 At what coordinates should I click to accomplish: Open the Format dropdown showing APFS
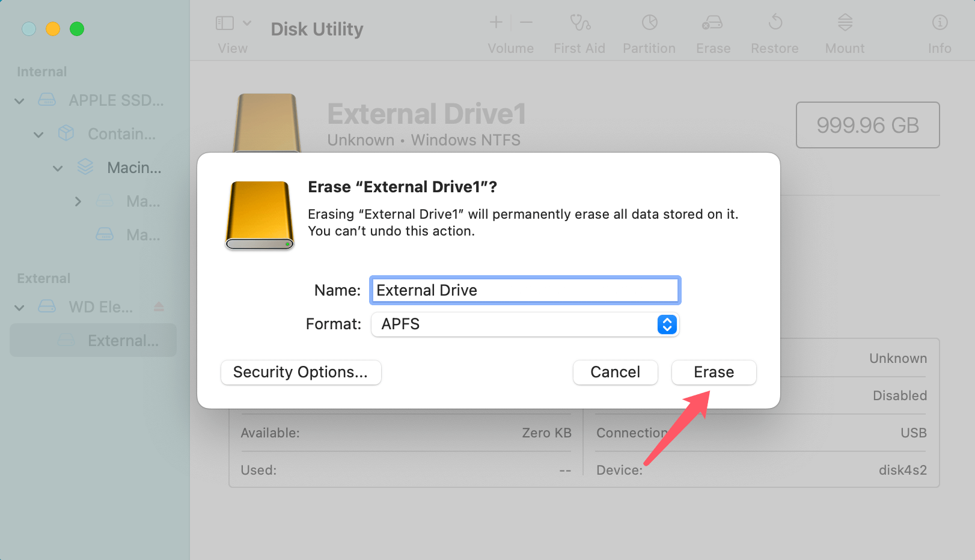point(666,324)
